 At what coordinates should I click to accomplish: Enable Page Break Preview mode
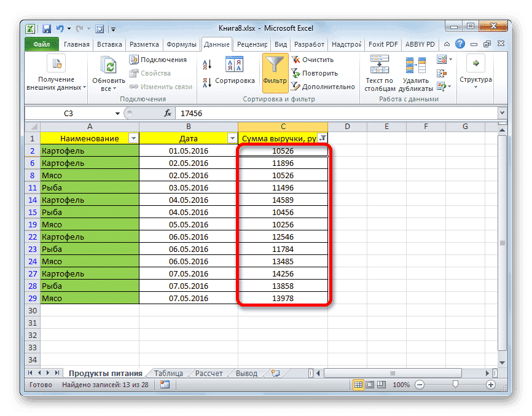[x=381, y=384]
